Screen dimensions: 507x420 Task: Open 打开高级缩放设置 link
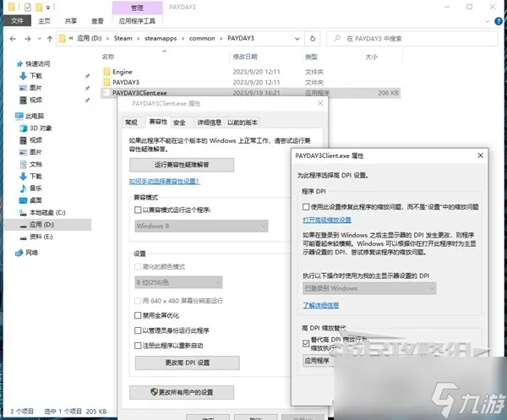coord(327,220)
